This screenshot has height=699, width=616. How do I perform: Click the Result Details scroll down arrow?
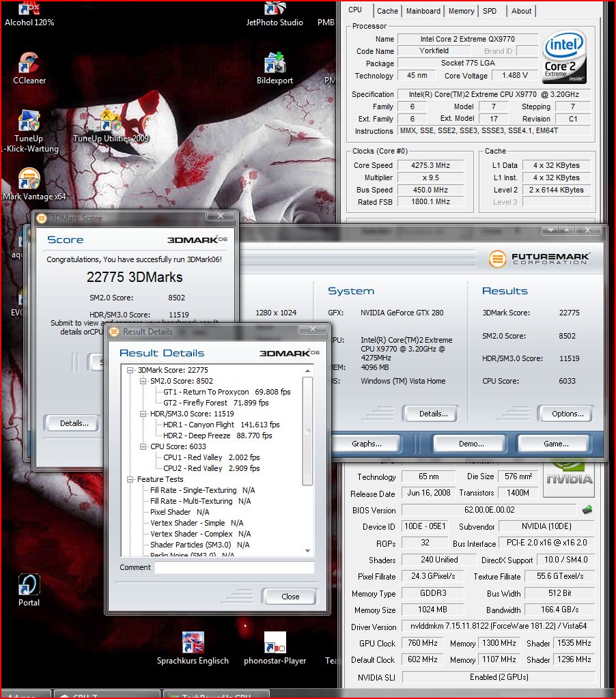coord(307,551)
